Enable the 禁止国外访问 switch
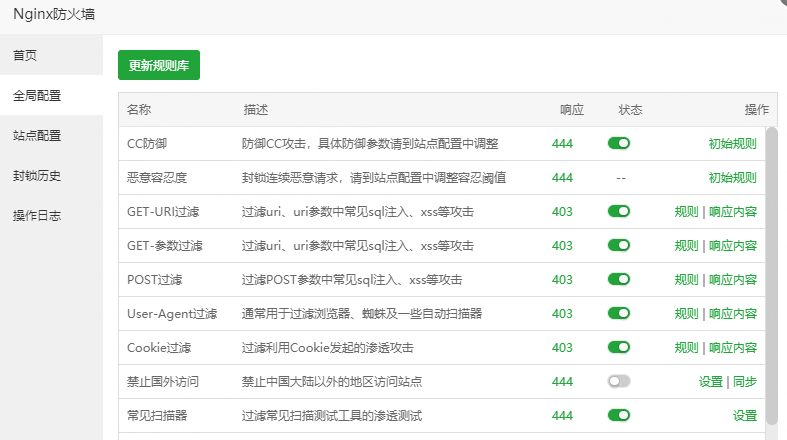 click(x=618, y=381)
